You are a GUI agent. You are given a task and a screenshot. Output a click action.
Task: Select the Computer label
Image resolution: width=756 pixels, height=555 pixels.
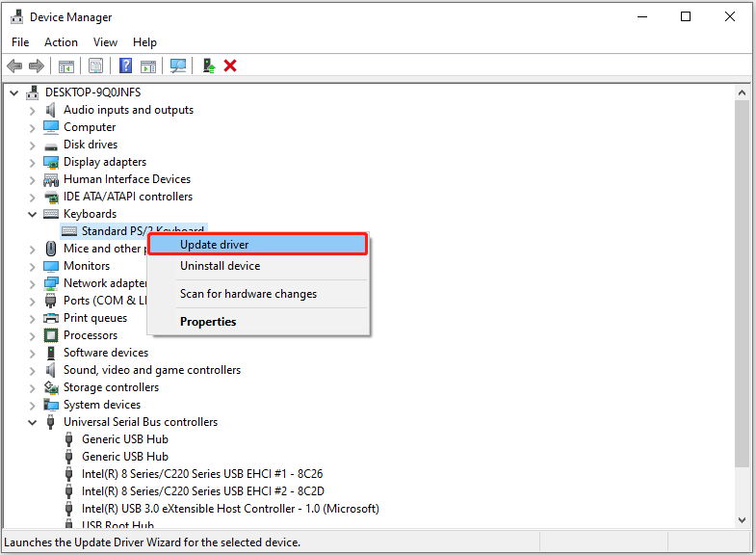[90, 127]
